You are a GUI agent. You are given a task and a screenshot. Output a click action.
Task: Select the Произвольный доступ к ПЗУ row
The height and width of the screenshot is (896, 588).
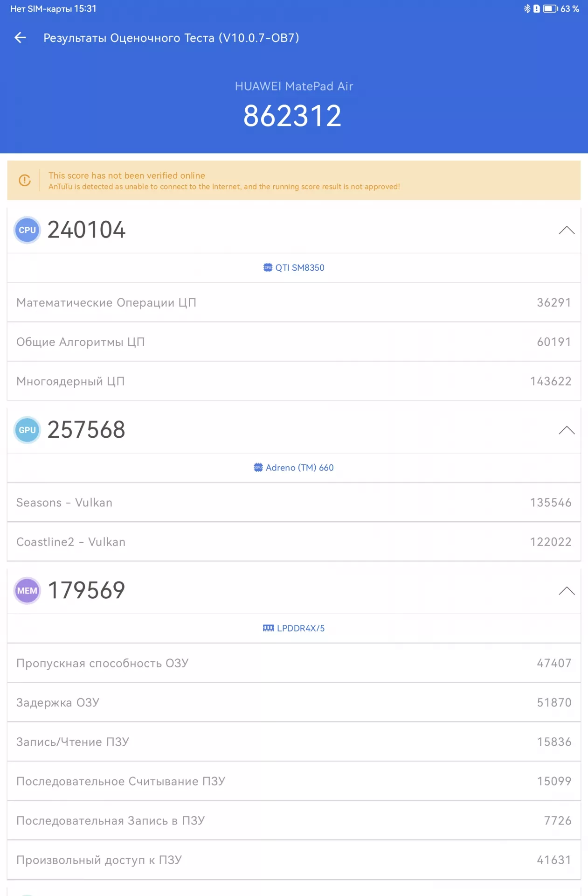(294, 860)
